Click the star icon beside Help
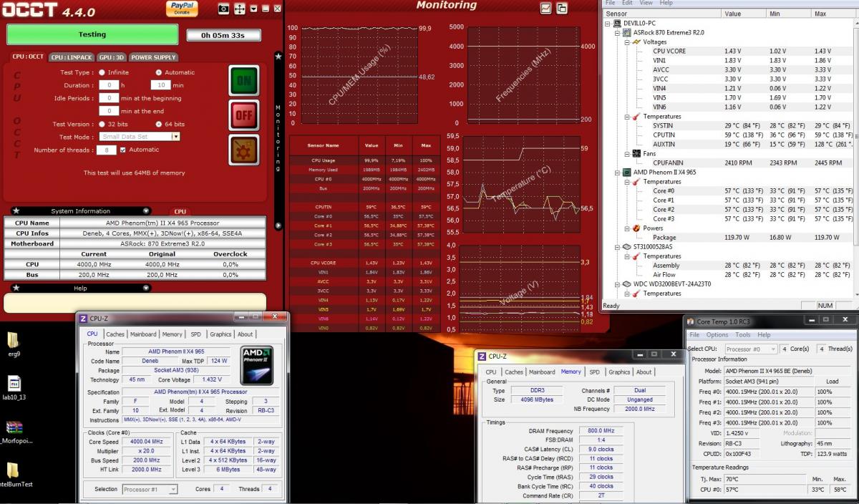859x504 pixels. (16, 288)
